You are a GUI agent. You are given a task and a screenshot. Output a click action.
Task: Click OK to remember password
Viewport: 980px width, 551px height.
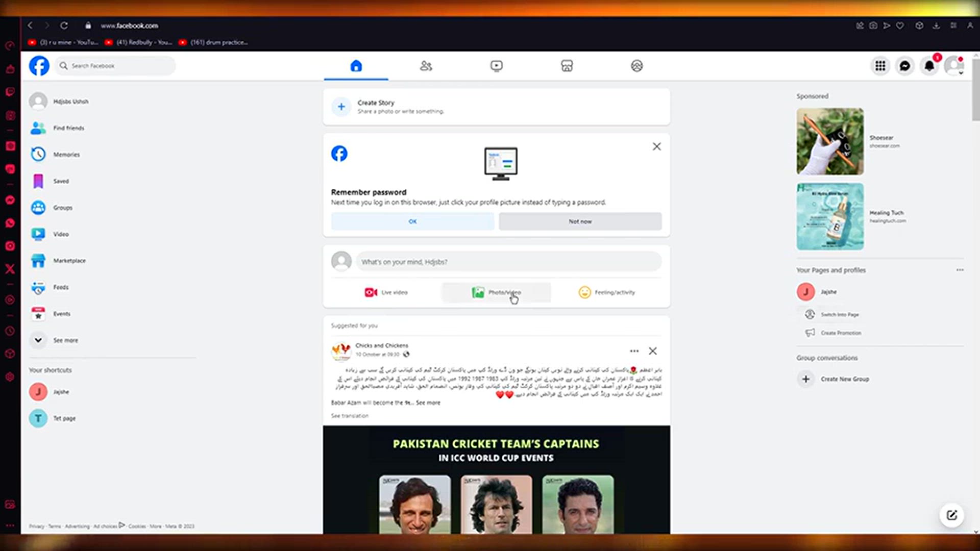[412, 221]
